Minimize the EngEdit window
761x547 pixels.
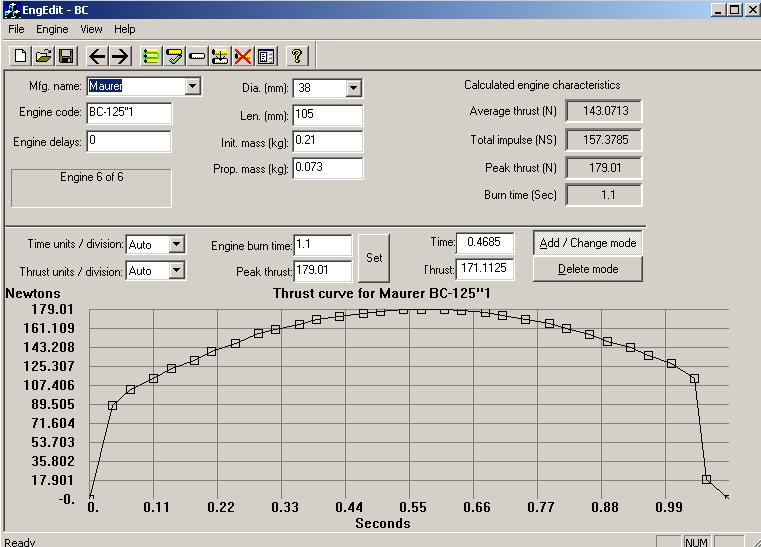(719, 10)
